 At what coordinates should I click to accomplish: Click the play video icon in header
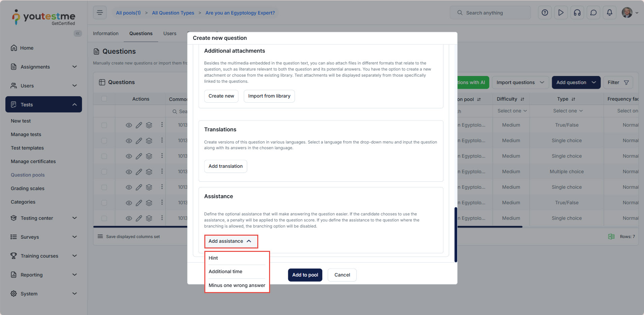tap(561, 13)
